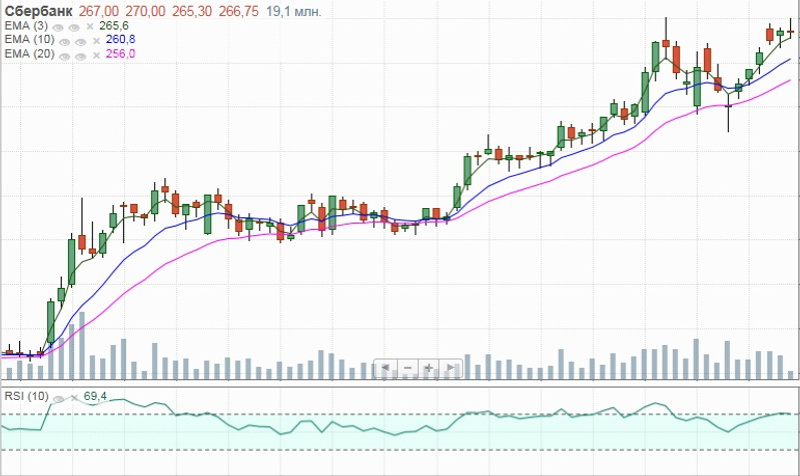800x476 pixels.
Task: Hide the RSI (10) indicator using its eye icon
Action: coord(58,397)
